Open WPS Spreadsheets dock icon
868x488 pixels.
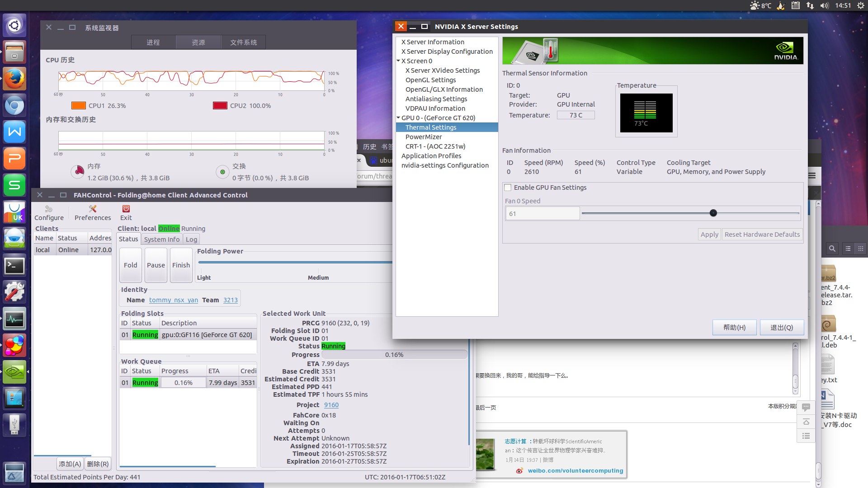14,186
